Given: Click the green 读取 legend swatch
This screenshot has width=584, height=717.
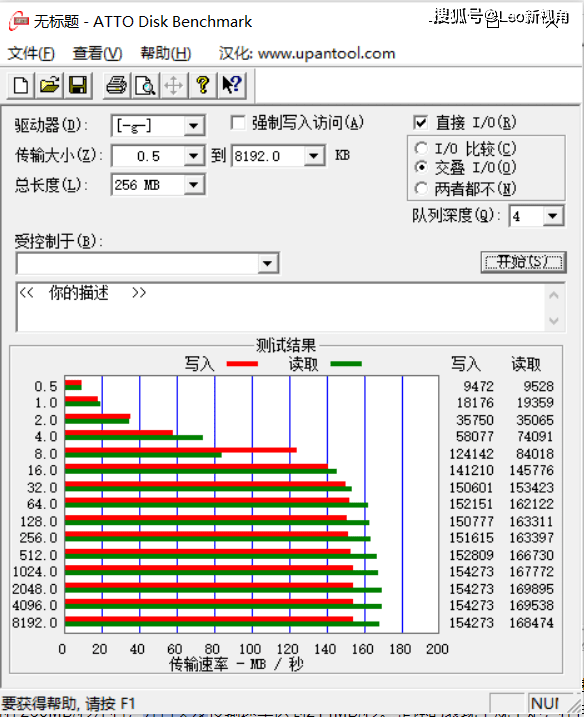Looking at the screenshot, I should (346, 364).
